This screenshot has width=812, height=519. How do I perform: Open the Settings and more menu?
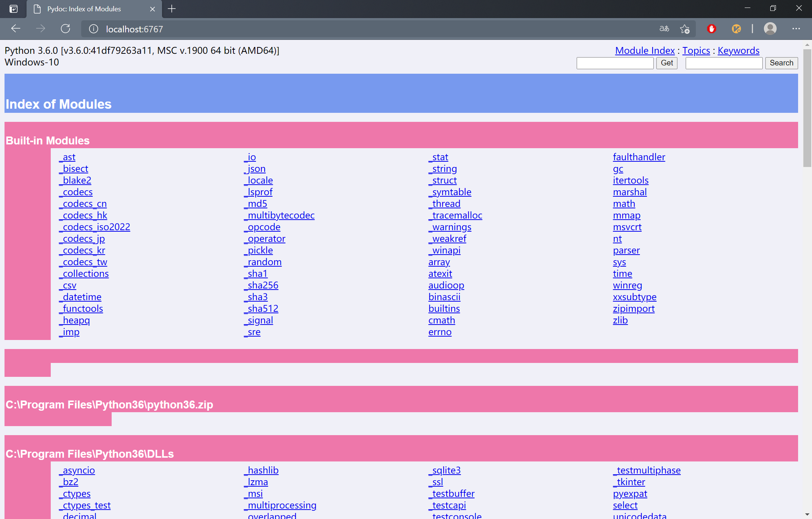click(x=797, y=29)
